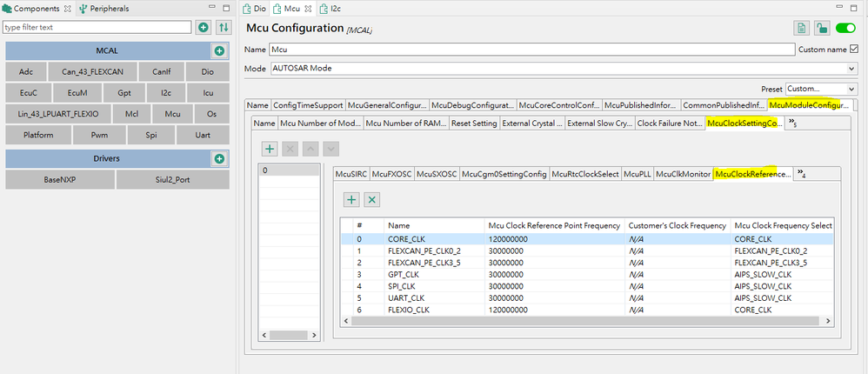The image size is (868, 374).
Task: Click the document icon beside the lock icon
Action: point(801,28)
